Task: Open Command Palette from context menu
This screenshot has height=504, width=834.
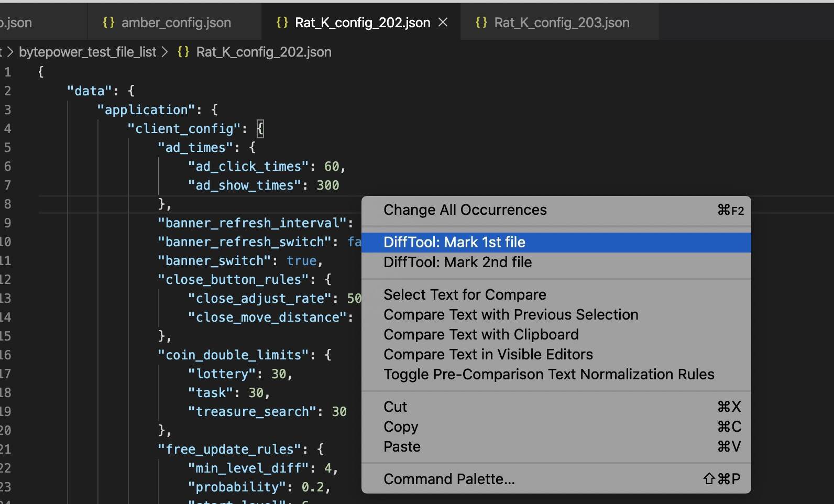Action: pos(556,479)
